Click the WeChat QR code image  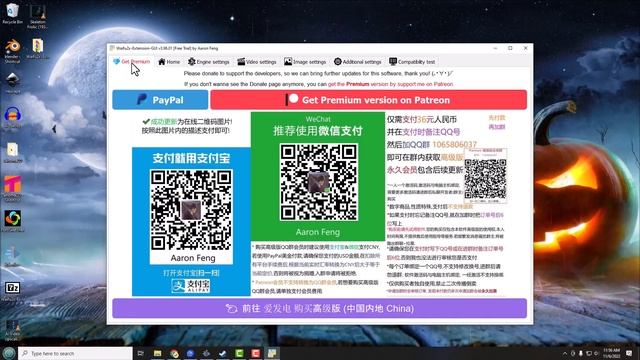coord(318,182)
